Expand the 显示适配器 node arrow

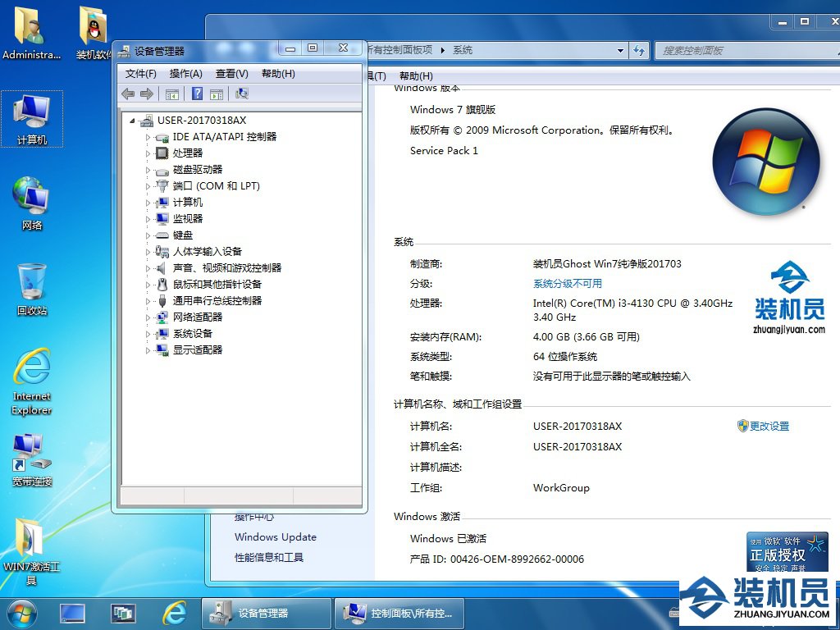148,350
